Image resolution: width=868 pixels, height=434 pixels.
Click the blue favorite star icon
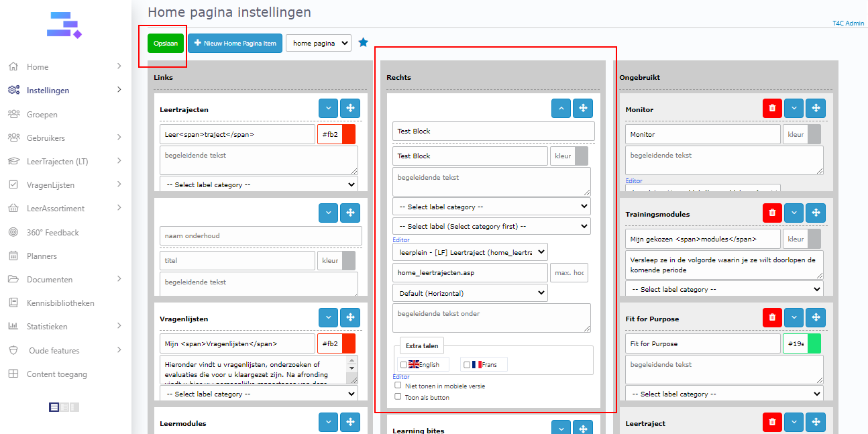[x=363, y=43]
